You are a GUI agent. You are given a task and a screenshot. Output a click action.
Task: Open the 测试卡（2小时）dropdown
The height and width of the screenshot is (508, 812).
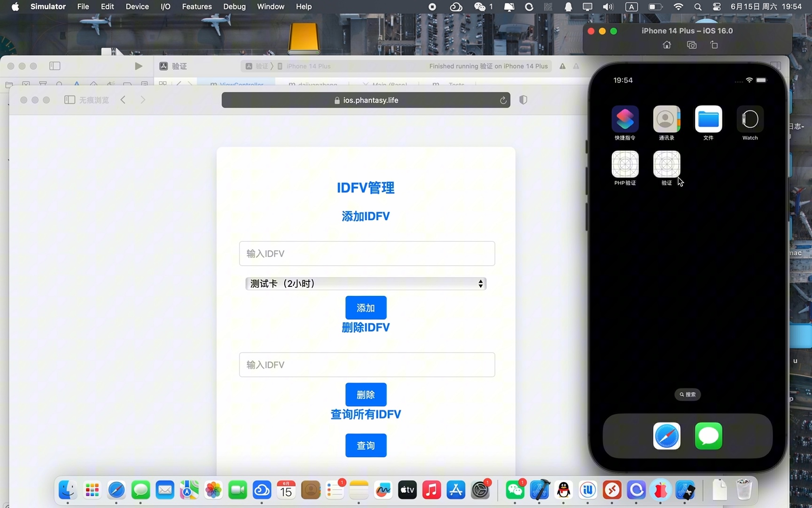tap(366, 284)
